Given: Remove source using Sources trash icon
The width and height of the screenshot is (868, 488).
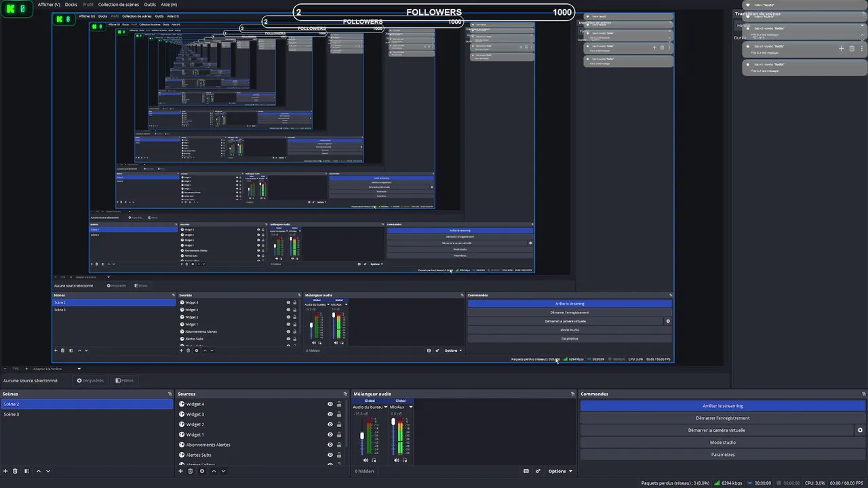Looking at the screenshot, I should [191, 471].
